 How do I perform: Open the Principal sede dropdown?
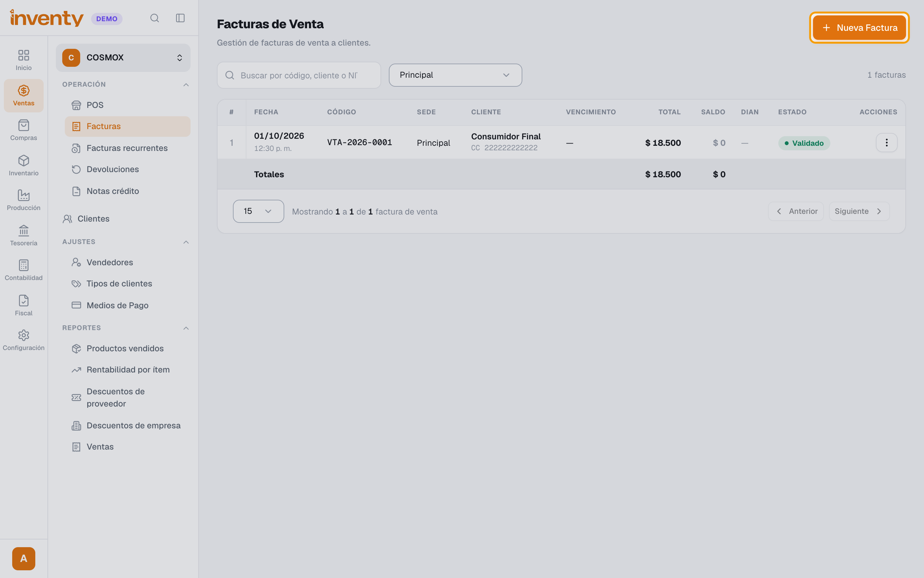point(455,75)
